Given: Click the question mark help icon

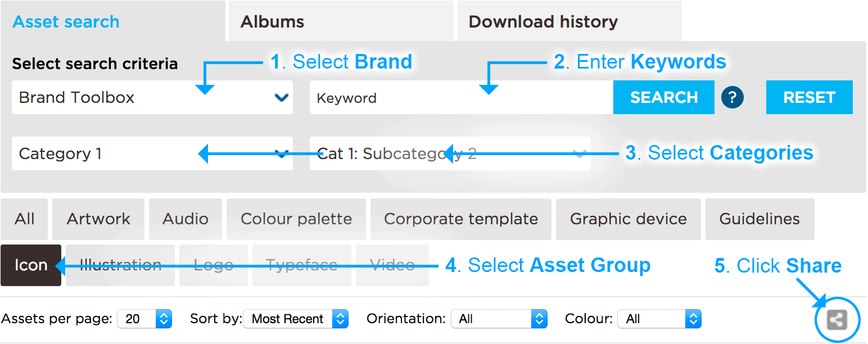Looking at the screenshot, I should coord(732,98).
